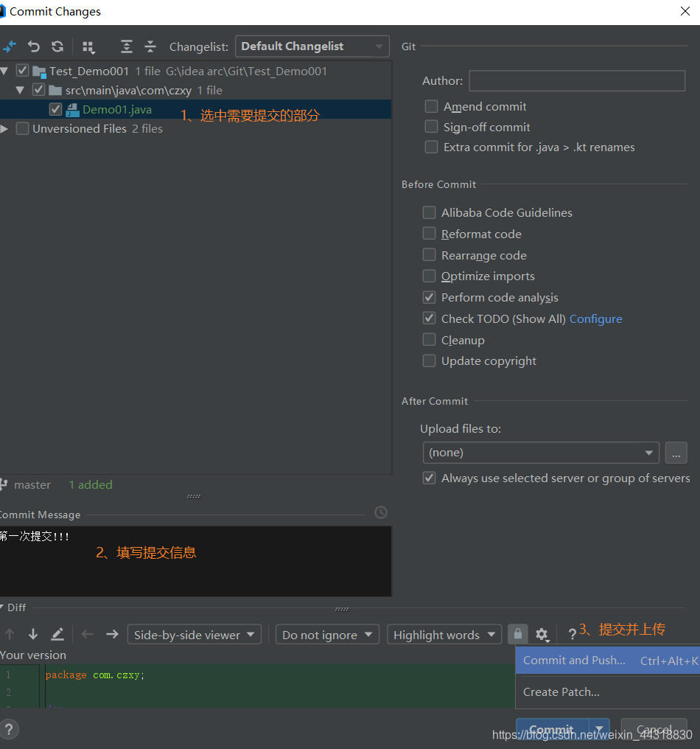Click the Author input field
The image size is (700, 749).
tap(577, 80)
